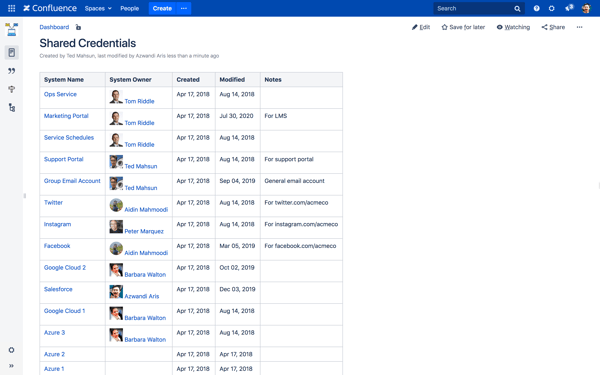Click page restrictions lock icon

(x=78, y=27)
